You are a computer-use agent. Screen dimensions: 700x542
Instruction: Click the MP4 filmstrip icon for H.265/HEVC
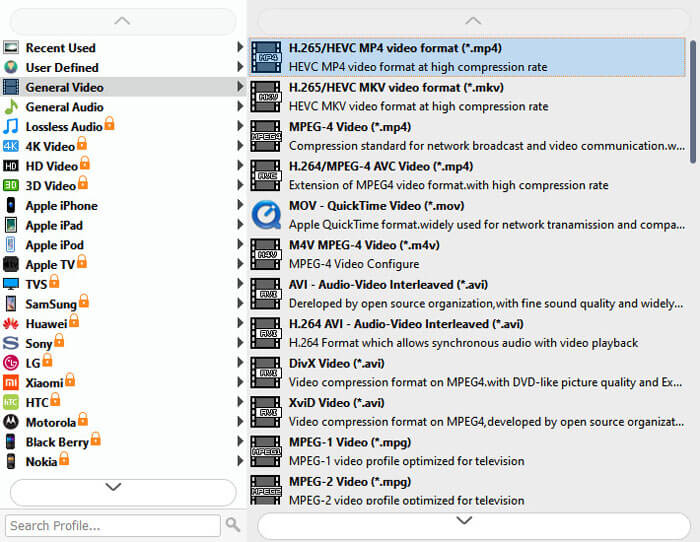click(x=266, y=57)
